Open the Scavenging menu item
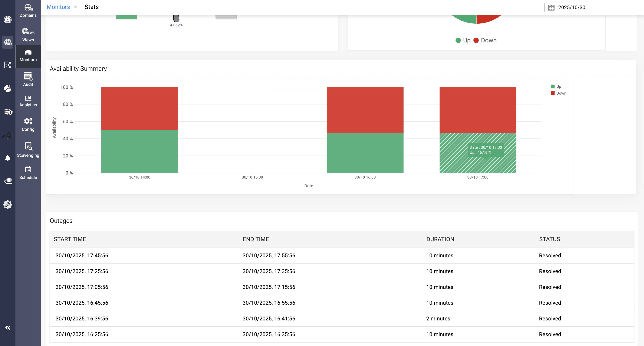Image resolution: width=644 pixels, height=346 pixels. coord(28,150)
